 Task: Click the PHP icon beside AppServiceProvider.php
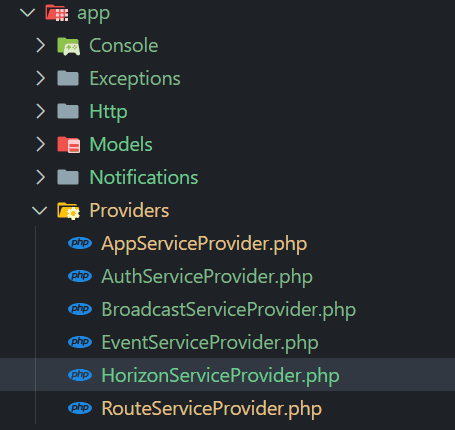click(x=80, y=243)
